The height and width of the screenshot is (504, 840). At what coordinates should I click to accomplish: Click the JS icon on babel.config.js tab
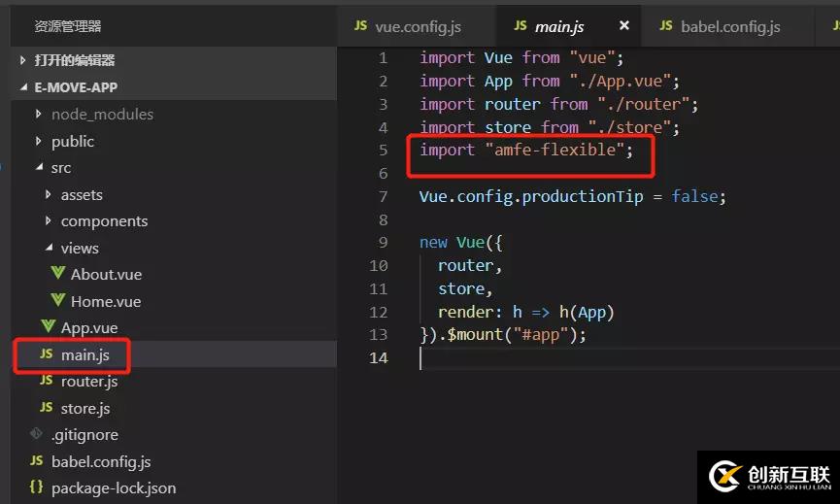click(666, 25)
